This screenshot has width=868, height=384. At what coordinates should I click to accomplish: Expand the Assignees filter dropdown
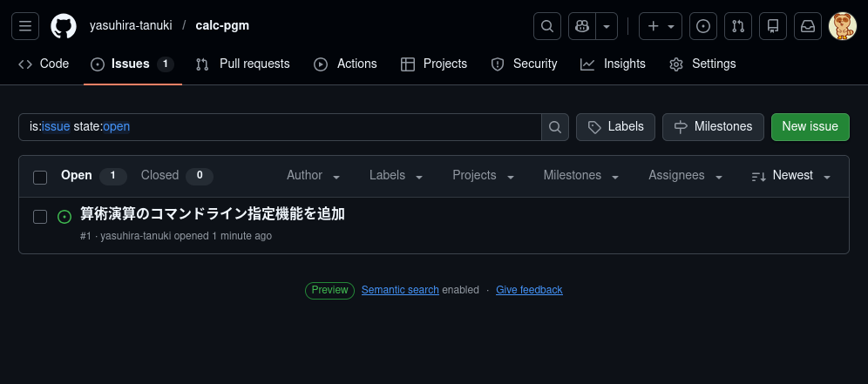coord(685,176)
